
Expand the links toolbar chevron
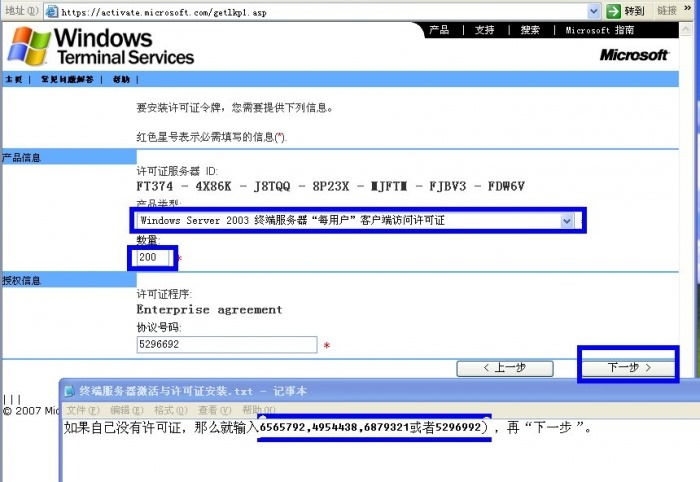688,9
